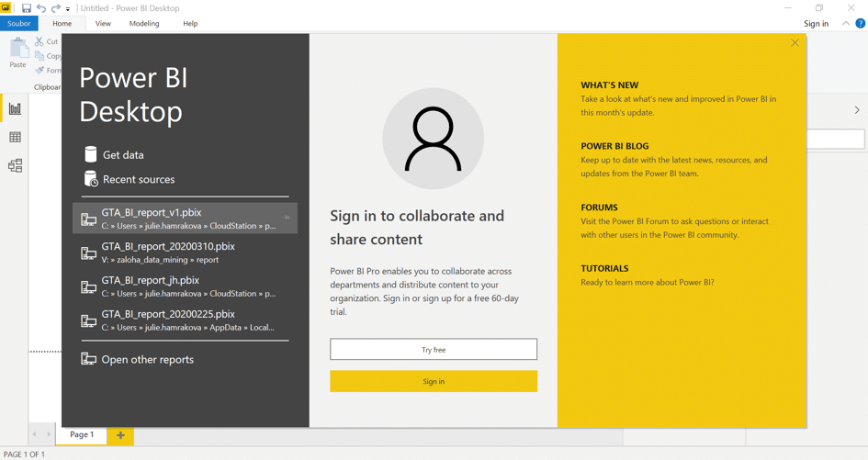Viewport: 868px width, 460px height.
Task: Pin GTA_BI_report_v1.pbix with pin icon
Action: (x=287, y=218)
